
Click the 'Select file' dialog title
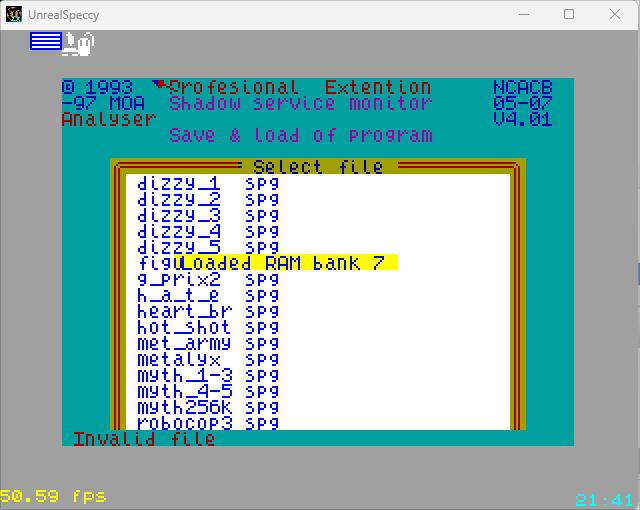(318, 166)
